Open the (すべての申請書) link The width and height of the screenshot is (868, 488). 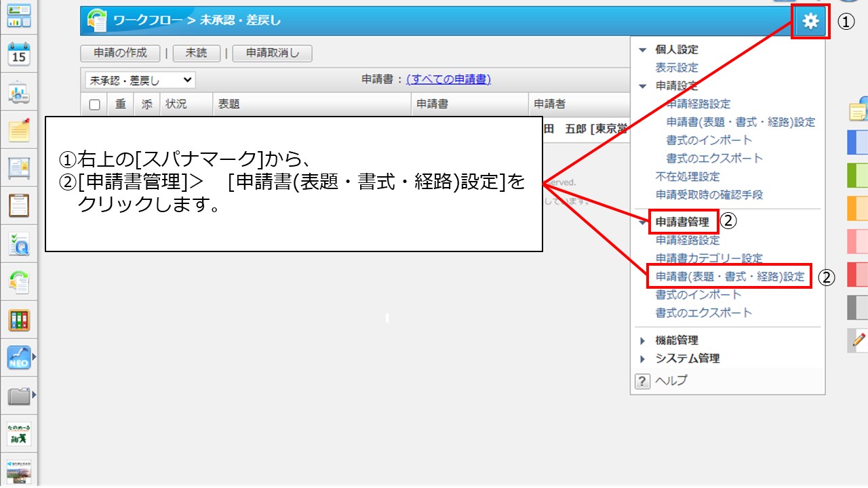448,80
